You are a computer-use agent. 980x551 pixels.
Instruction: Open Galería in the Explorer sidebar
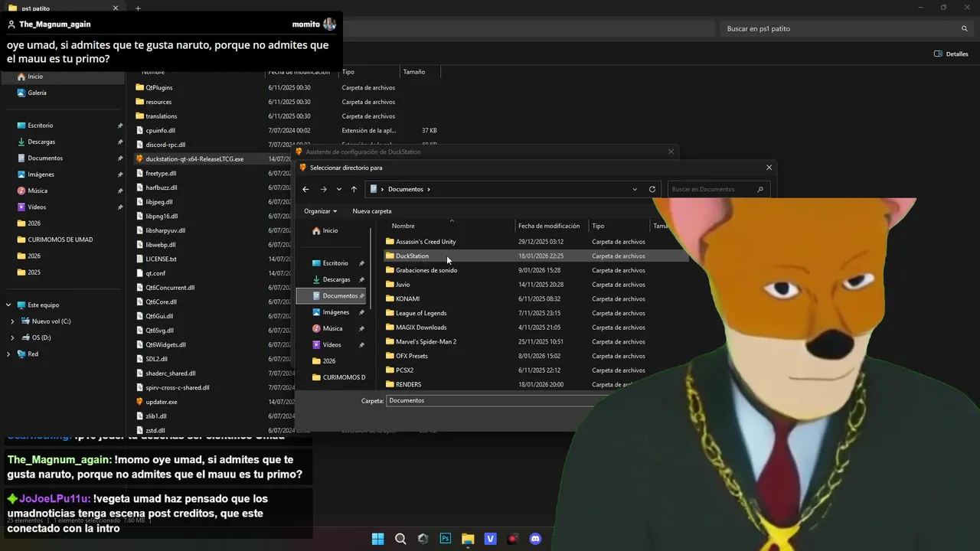[37, 93]
